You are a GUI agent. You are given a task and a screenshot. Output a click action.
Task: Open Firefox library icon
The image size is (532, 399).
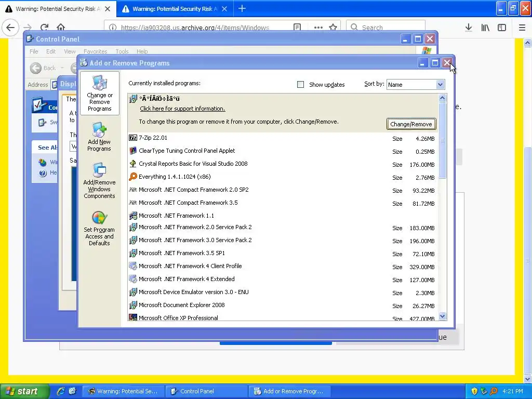tap(485, 28)
